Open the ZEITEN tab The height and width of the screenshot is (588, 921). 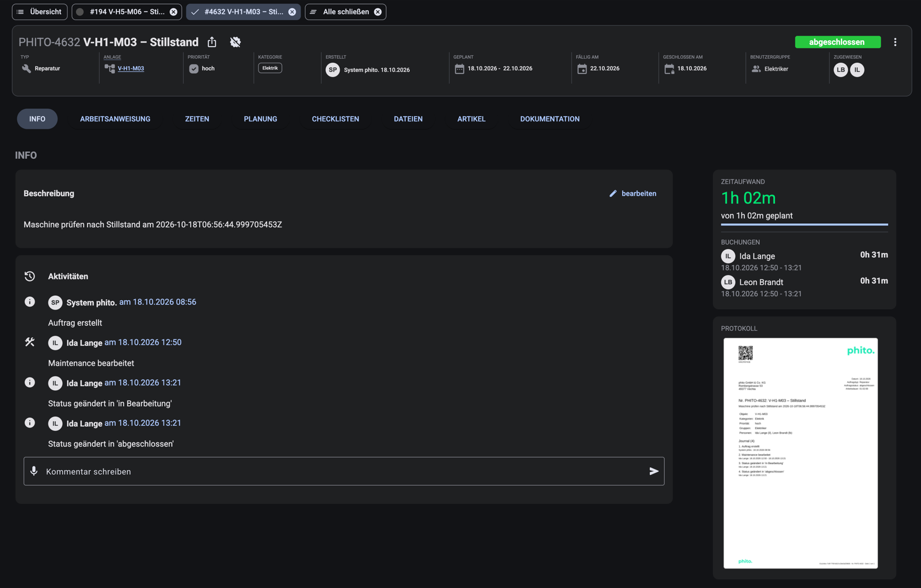(197, 119)
